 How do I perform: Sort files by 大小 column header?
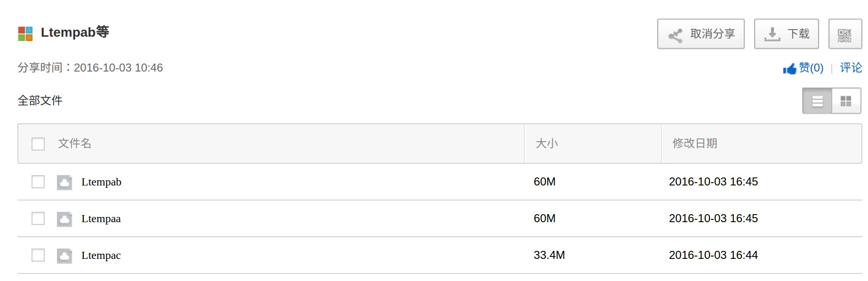pos(547,143)
